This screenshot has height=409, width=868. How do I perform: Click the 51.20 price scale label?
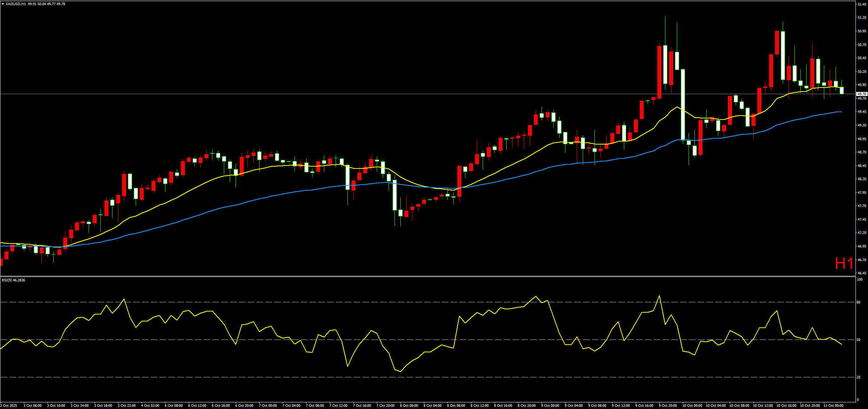point(861,18)
